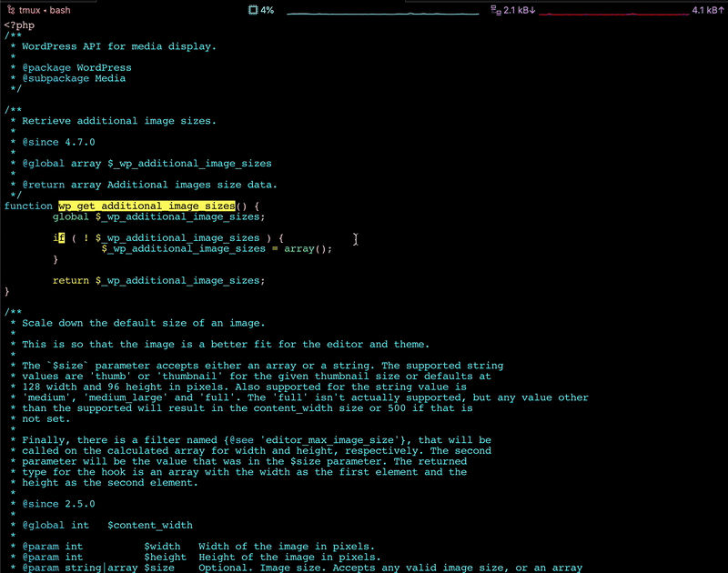This screenshot has height=573, width=728.
Task: Open the CPU usage chip icon
Action: click(x=253, y=10)
